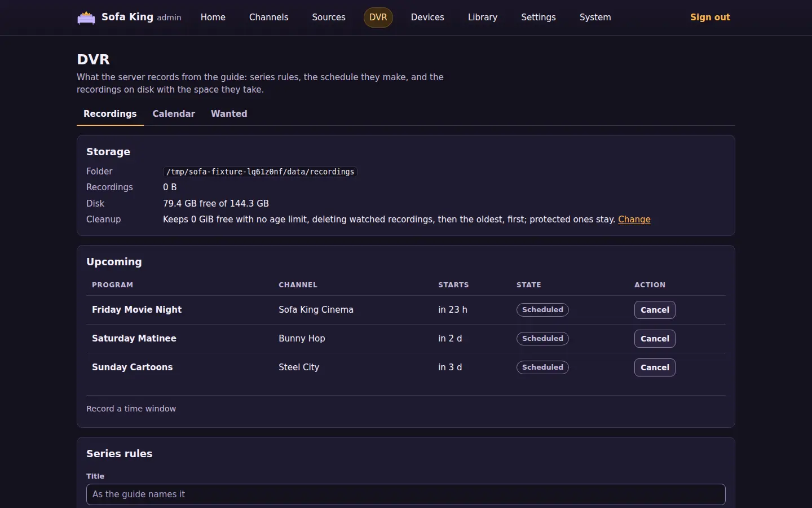Click the recordings folder path

point(260,172)
